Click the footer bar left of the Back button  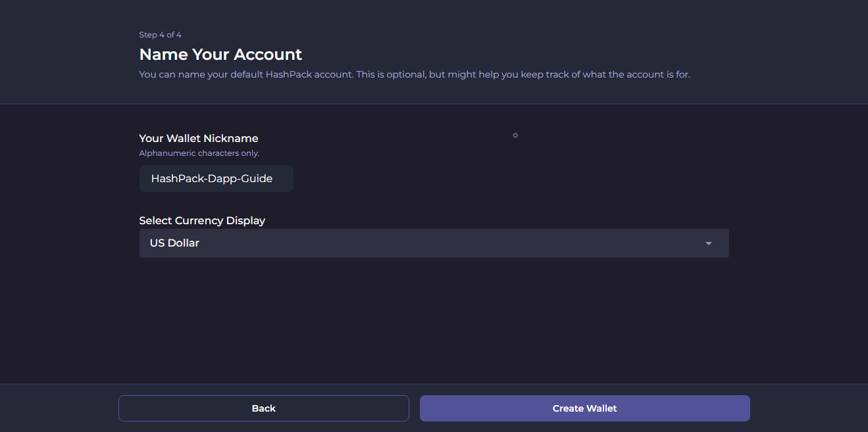pos(59,408)
